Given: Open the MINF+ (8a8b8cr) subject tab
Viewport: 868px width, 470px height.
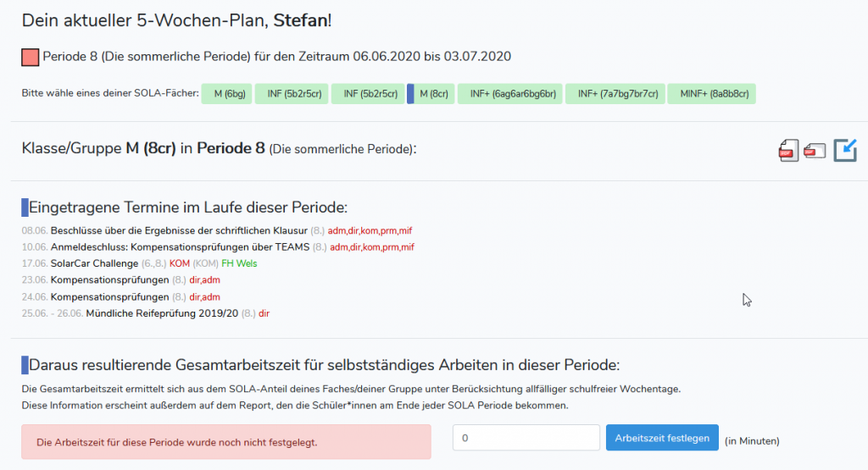Looking at the screenshot, I should coord(712,94).
